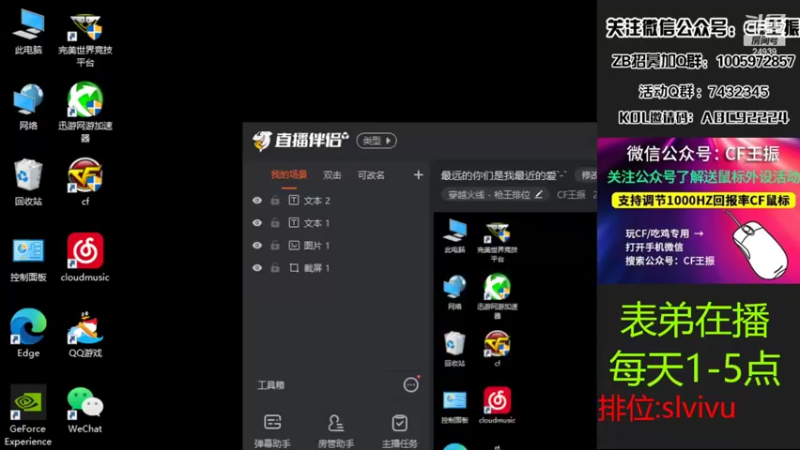
Task: Switch to 双击 scene tab
Action: (332, 175)
